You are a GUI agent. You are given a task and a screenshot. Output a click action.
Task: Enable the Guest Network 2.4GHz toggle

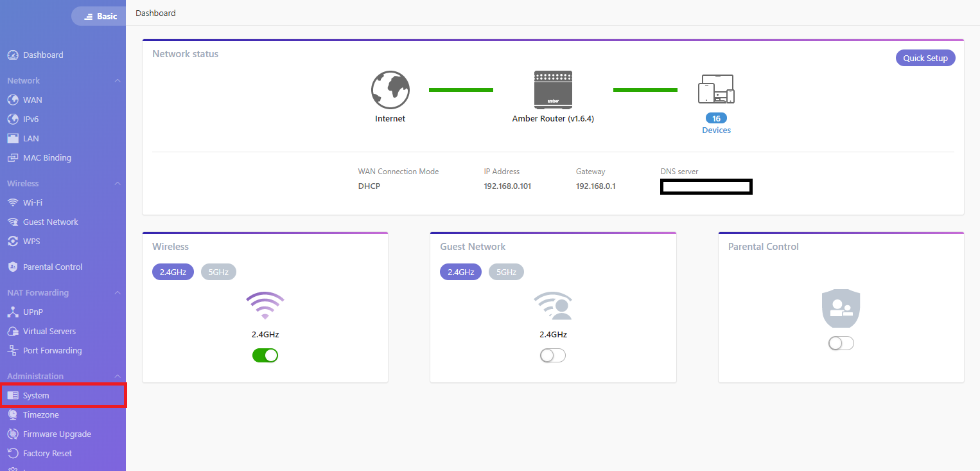coord(553,355)
